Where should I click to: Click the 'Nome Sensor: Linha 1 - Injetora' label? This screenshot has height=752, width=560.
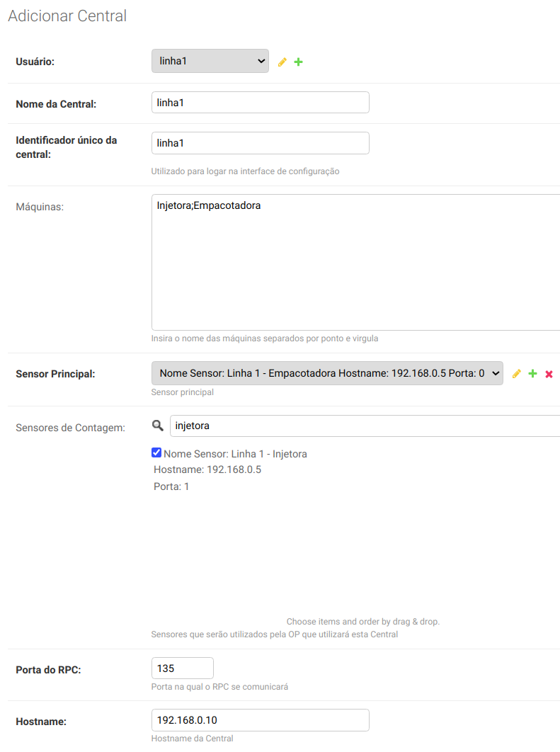point(235,454)
